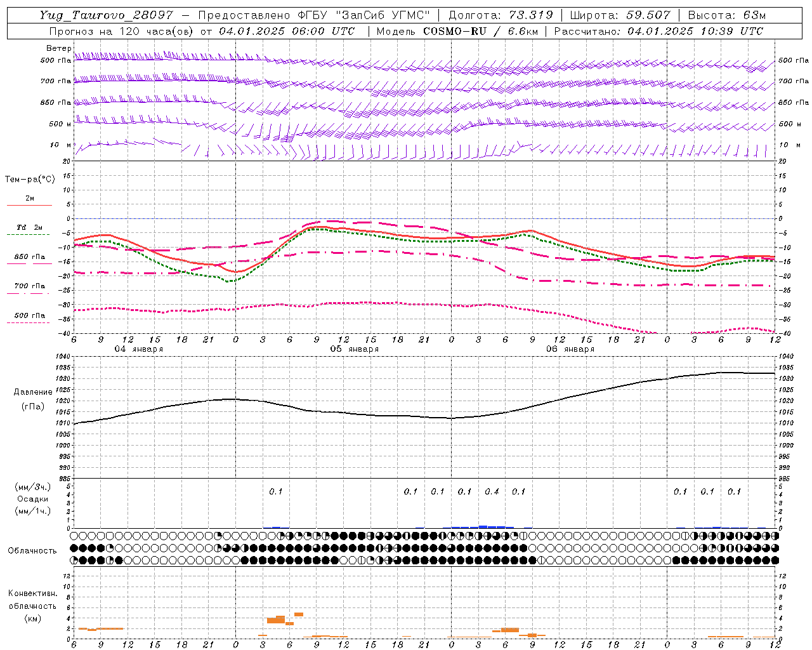Select the Давление axis title
This screenshot has height=650, width=812.
pos(33,392)
